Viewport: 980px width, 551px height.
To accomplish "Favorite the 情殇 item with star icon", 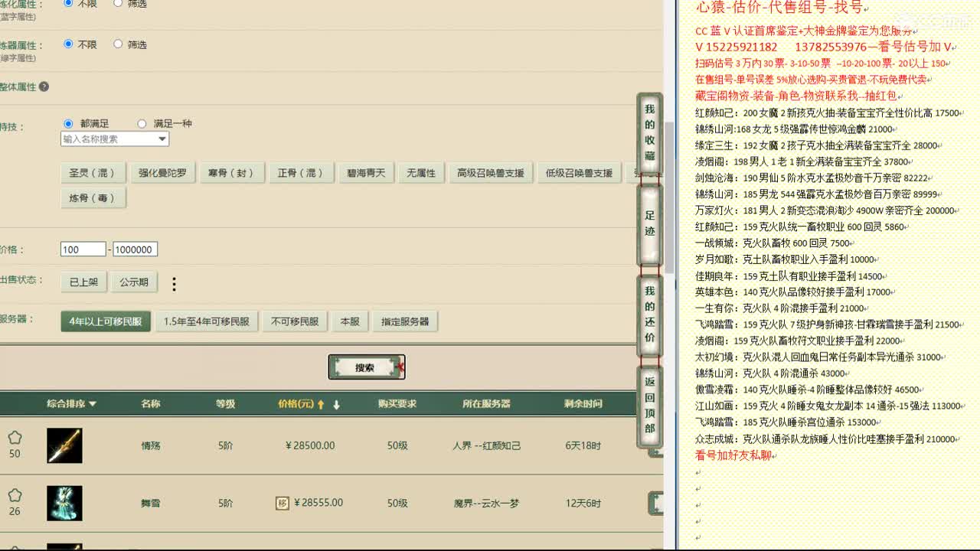I will point(15,438).
